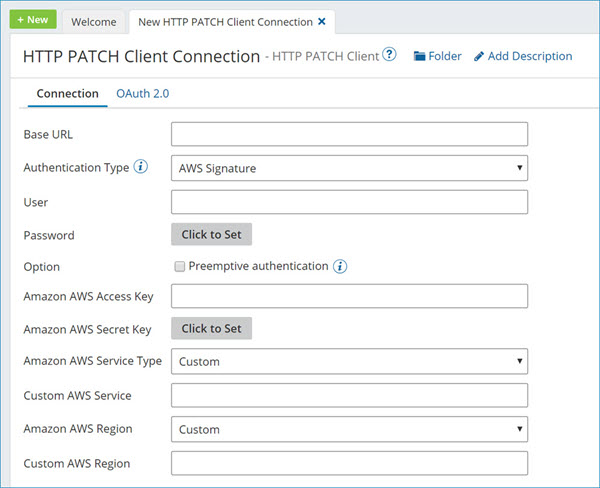Click the User text field
The width and height of the screenshot is (600, 488).
pyautogui.click(x=349, y=202)
